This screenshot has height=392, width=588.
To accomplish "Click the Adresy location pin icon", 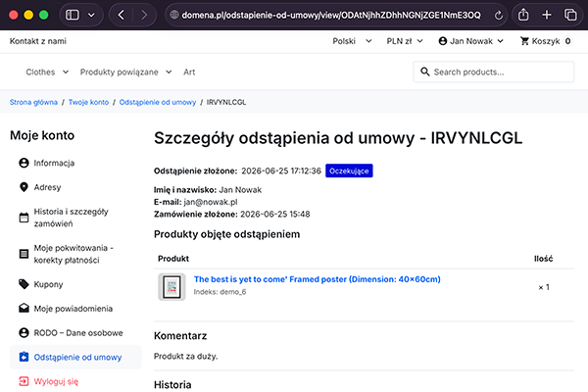I will point(24,187).
